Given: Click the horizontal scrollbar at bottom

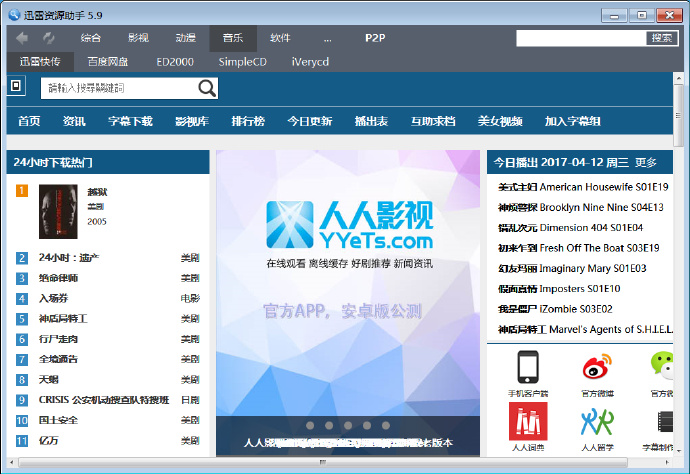Looking at the screenshot, I should (x=323, y=462).
